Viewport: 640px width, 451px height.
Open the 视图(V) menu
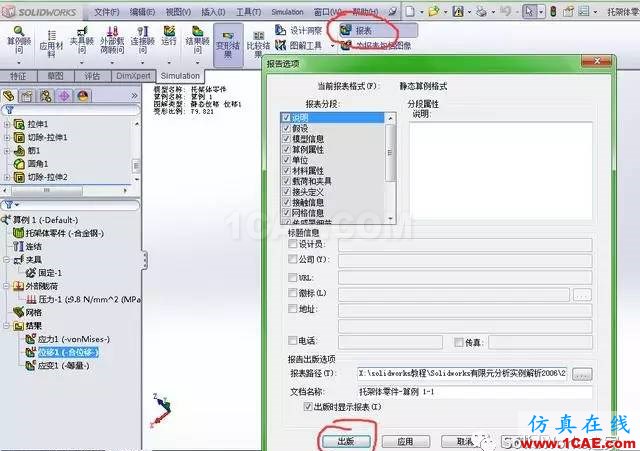(178, 12)
